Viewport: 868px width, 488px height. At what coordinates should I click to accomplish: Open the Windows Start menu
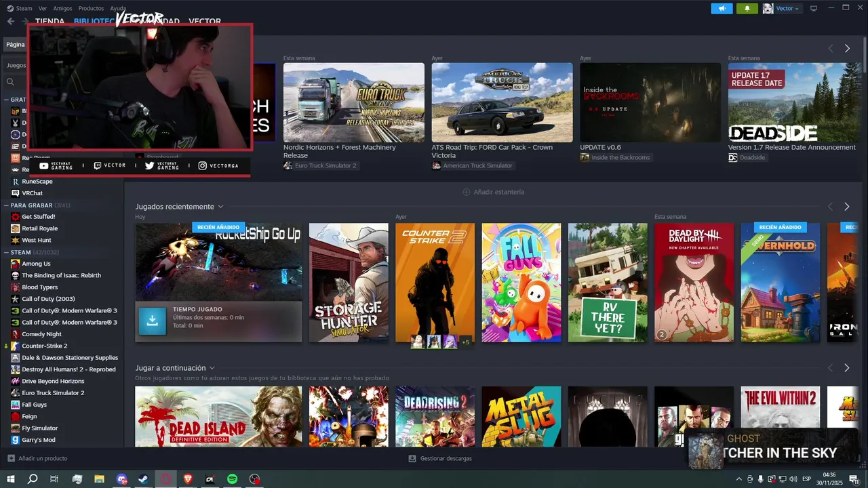pyautogui.click(x=11, y=479)
